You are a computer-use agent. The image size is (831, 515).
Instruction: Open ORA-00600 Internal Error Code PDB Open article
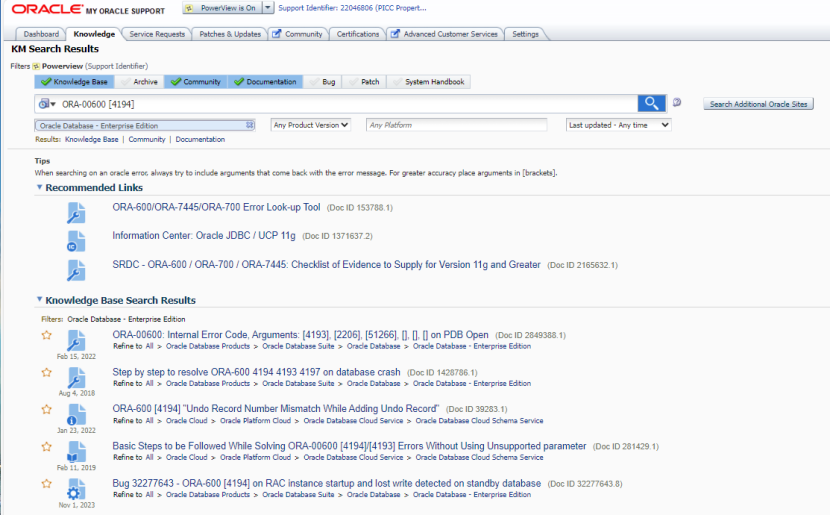point(300,335)
